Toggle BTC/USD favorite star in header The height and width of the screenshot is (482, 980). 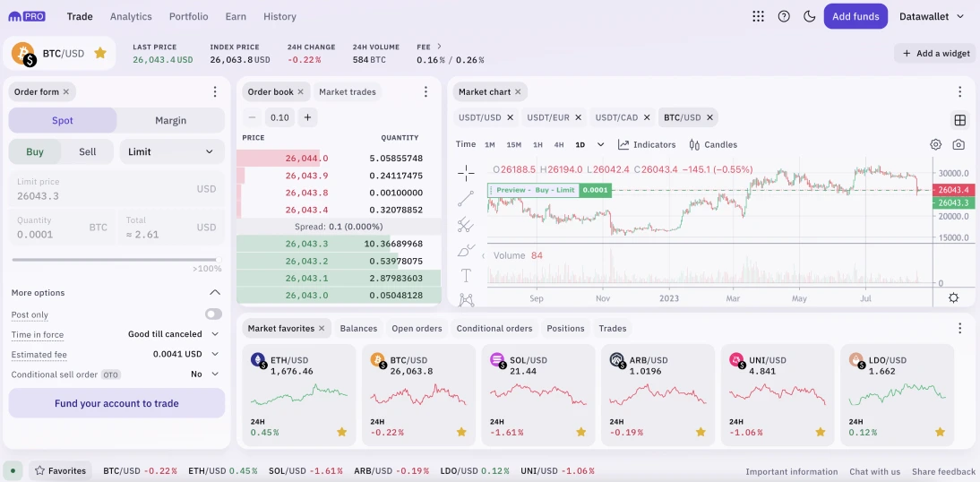coord(100,53)
